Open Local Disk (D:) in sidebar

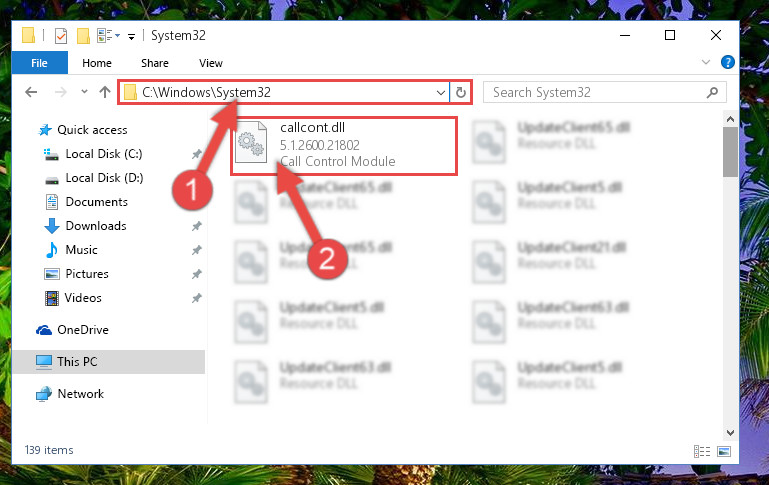[104, 178]
